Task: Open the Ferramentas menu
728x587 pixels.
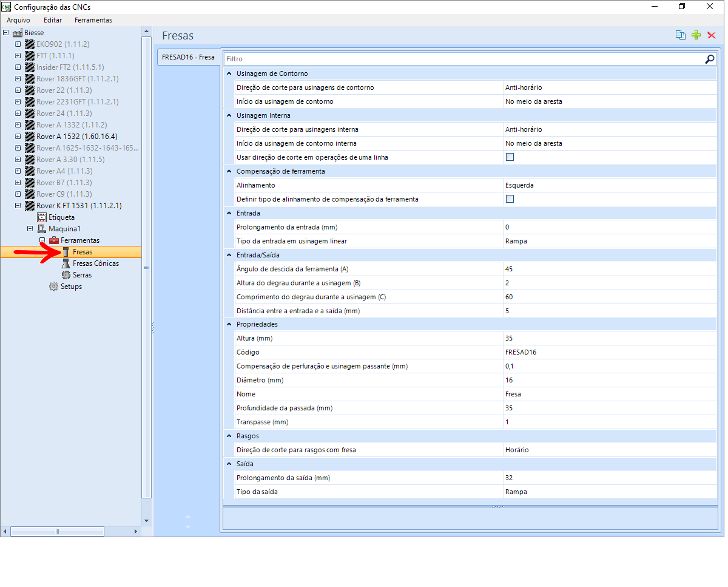Action: tap(93, 20)
